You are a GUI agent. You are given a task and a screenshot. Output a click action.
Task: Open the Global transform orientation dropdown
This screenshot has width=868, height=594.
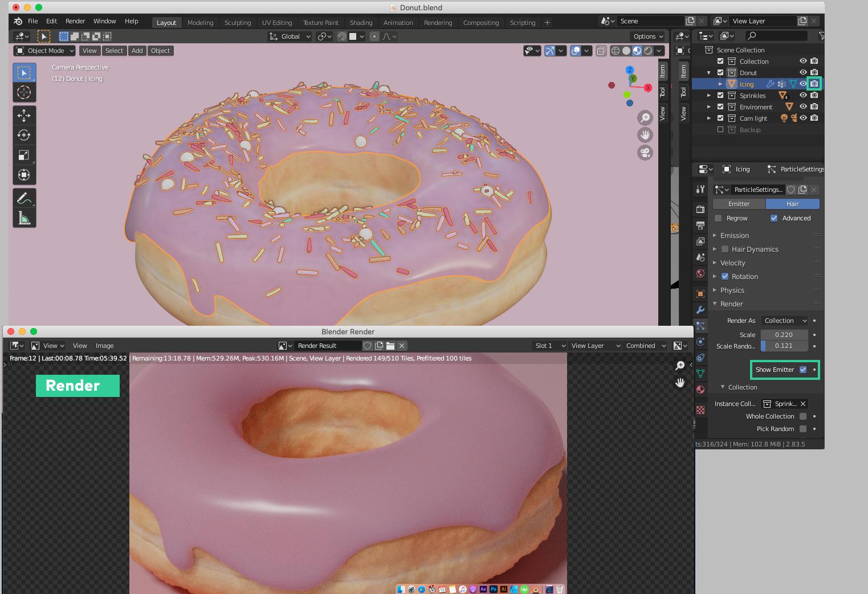pos(290,36)
